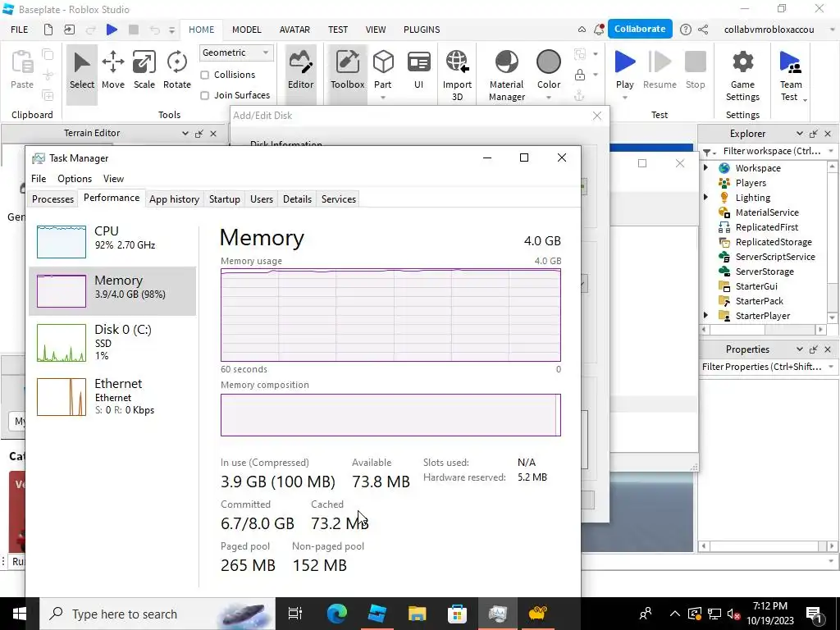Pick a color with the Color swatch
840x630 pixels.
[549, 62]
